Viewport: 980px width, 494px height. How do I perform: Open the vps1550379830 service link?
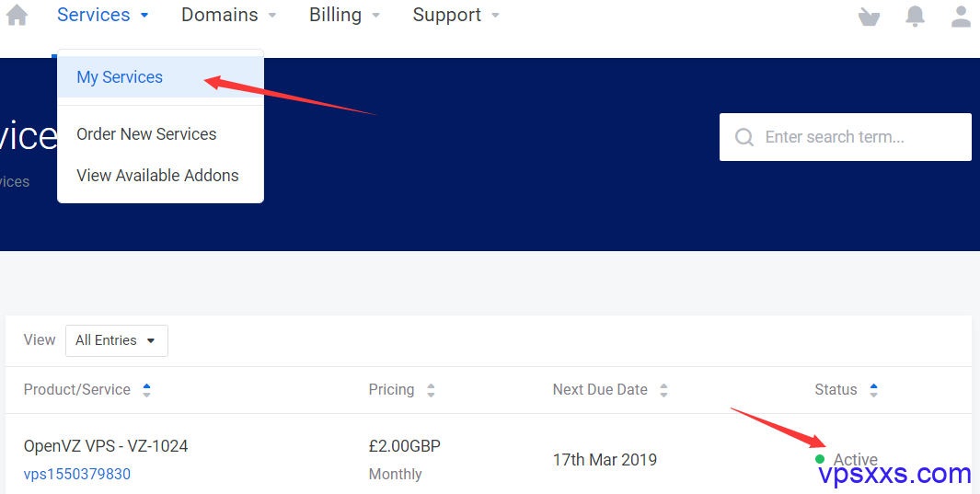tap(77, 474)
